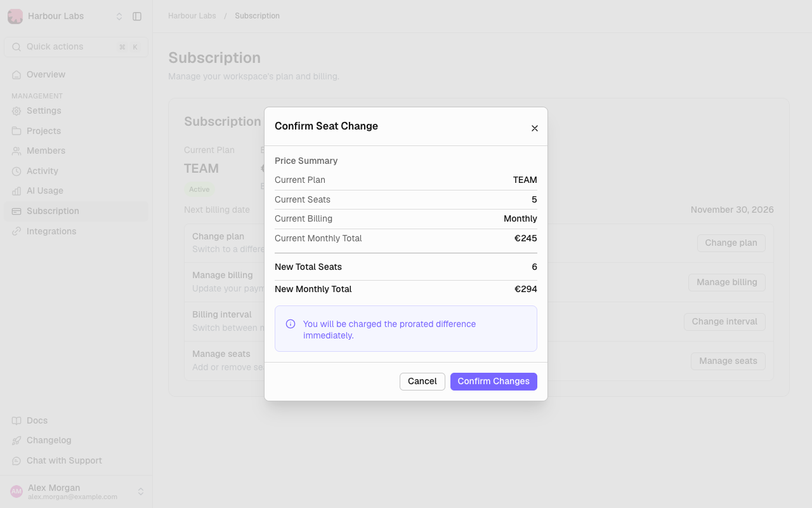The width and height of the screenshot is (812, 508).
Task: Collapse the sidebar with the panel icon
Action: (x=137, y=17)
